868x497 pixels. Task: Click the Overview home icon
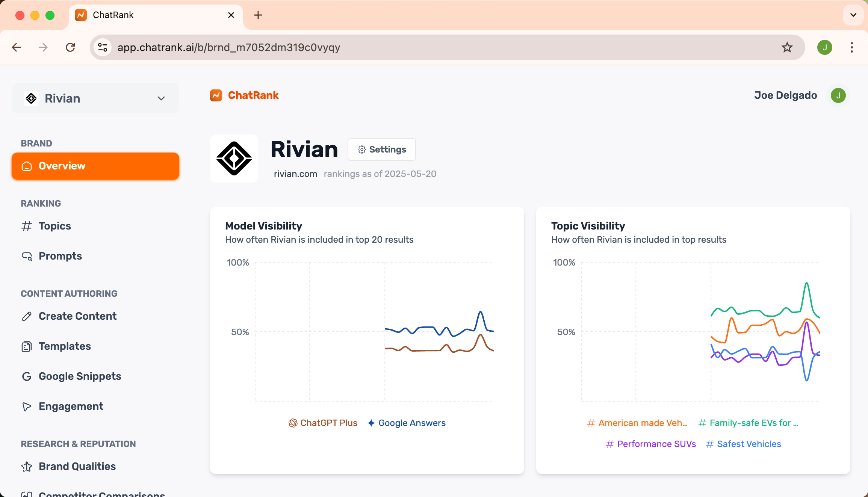pos(27,166)
